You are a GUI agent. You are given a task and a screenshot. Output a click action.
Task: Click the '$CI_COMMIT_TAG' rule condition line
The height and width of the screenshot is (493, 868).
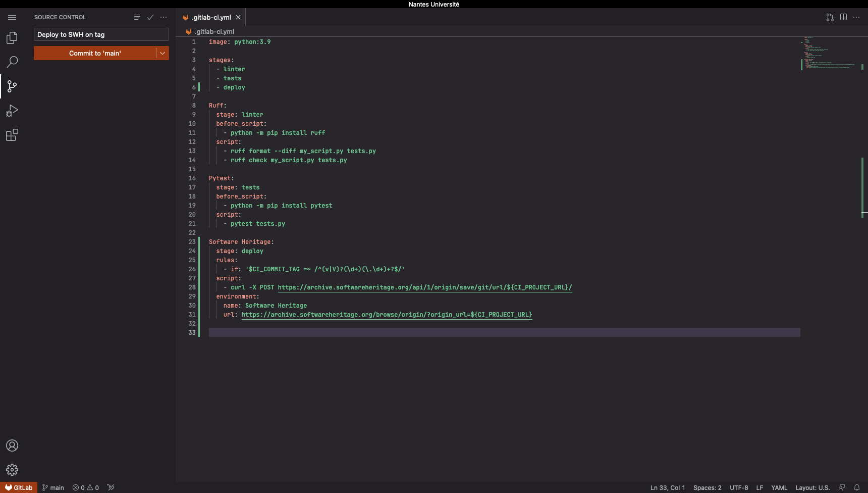point(314,269)
